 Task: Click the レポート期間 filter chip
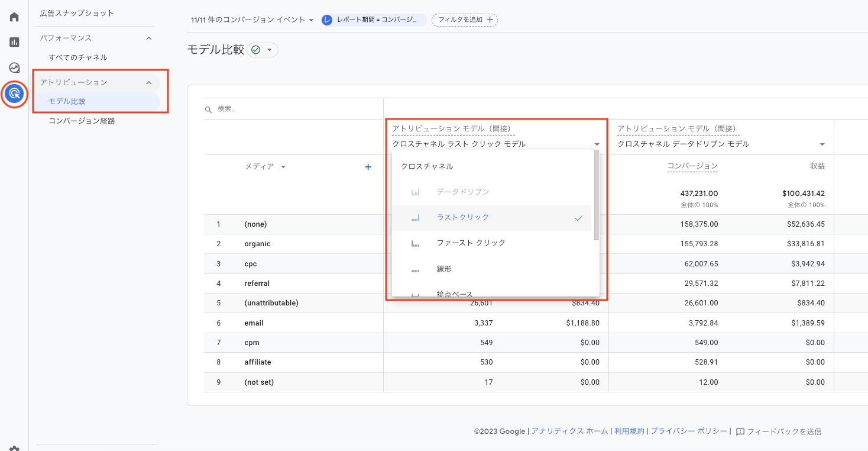pyautogui.click(x=374, y=20)
